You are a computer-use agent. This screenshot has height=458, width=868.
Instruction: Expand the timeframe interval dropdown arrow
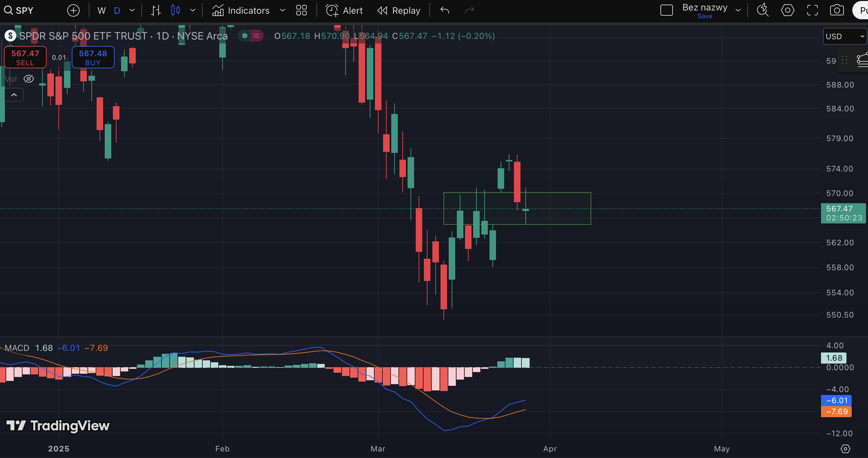coord(132,10)
